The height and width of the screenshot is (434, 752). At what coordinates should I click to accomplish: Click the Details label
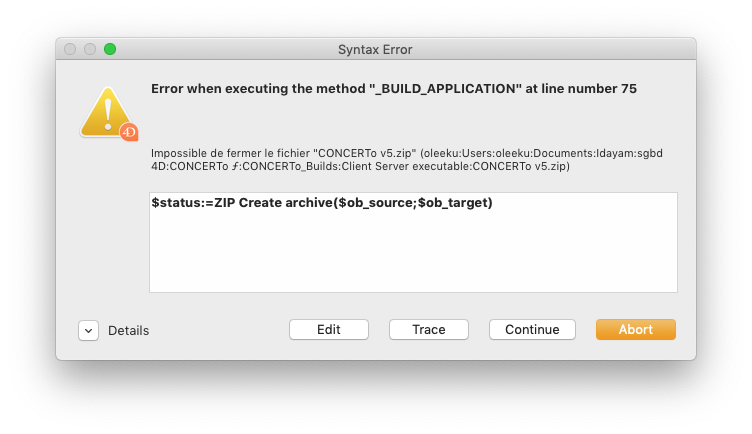128,330
